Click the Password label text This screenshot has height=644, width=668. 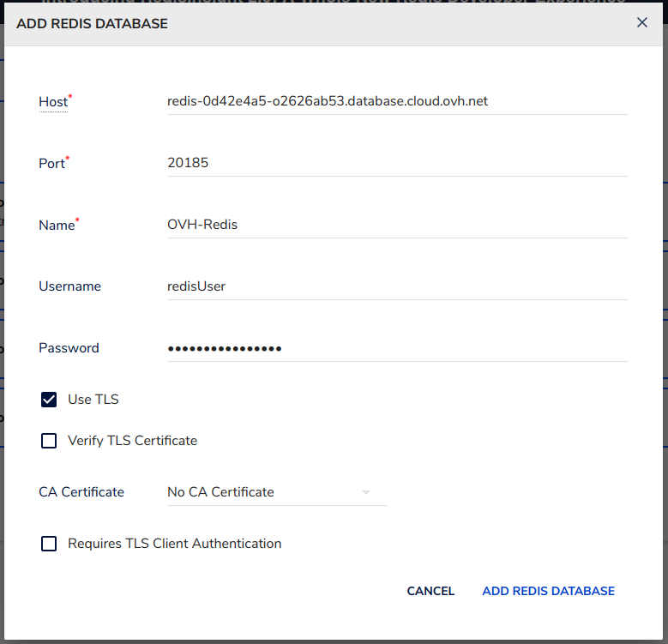click(69, 348)
